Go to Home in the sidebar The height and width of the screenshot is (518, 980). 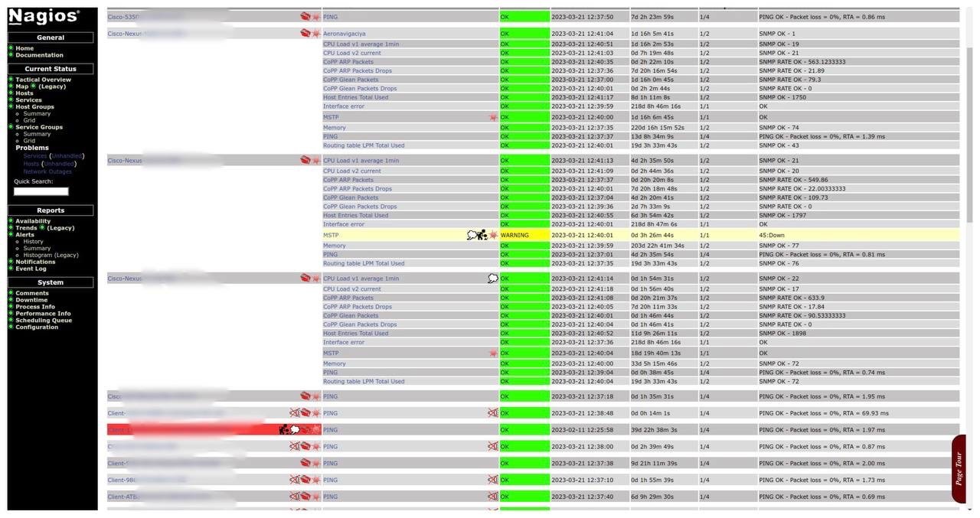coord(24,48)
